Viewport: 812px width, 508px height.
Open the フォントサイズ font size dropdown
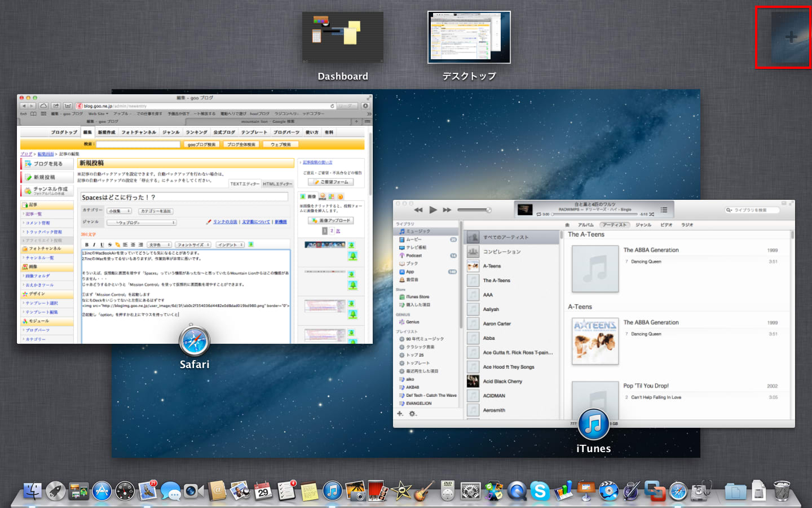click(193, 244)
